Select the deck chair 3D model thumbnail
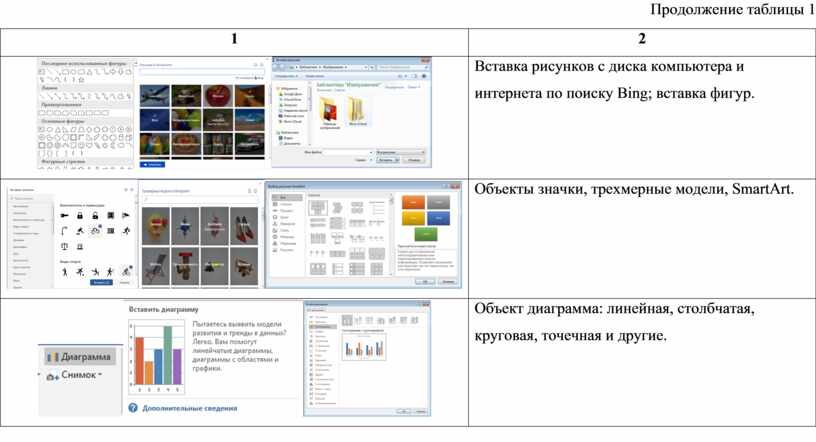This screenshot has height=442, width=816. [x=156, y=266]
